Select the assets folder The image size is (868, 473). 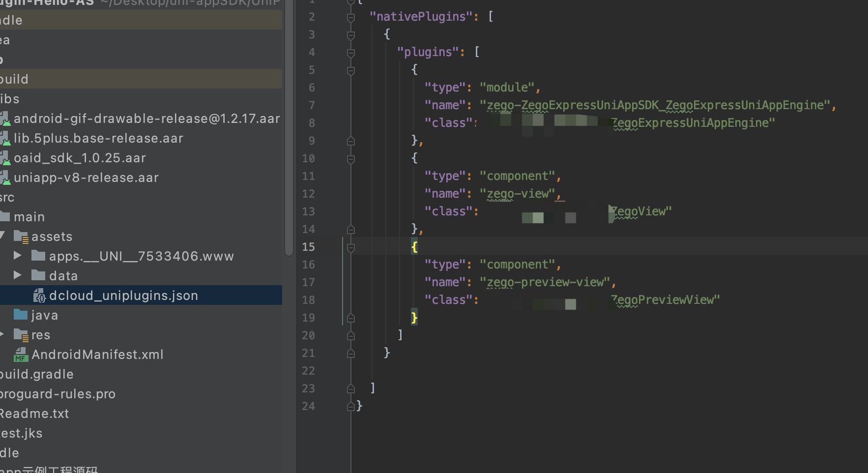52,236
